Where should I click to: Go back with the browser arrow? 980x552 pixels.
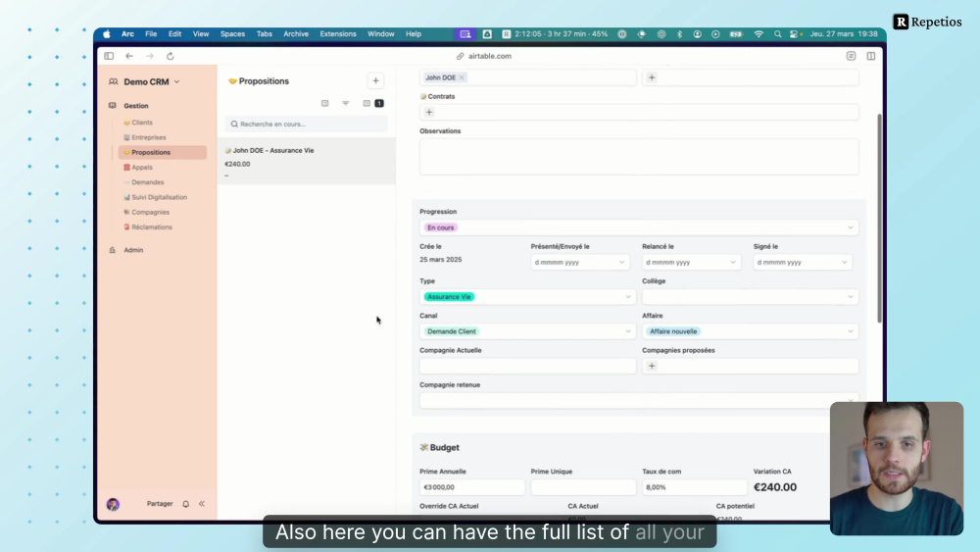point(129,56)
